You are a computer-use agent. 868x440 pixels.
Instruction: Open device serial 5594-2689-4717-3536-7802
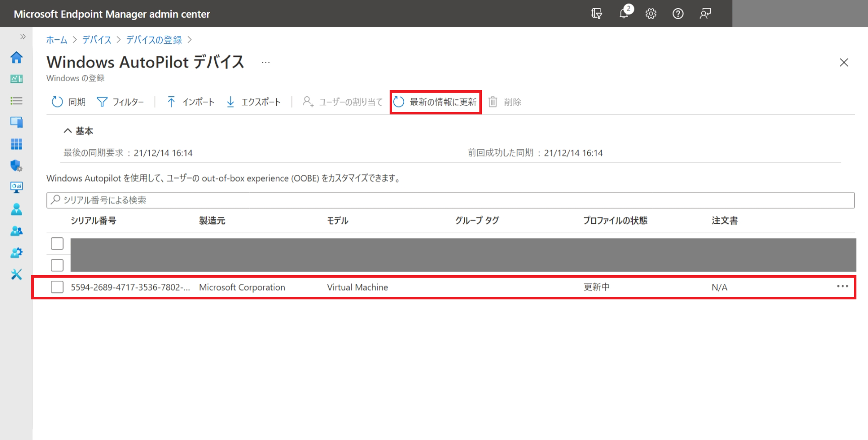click(x=131, y=287)
